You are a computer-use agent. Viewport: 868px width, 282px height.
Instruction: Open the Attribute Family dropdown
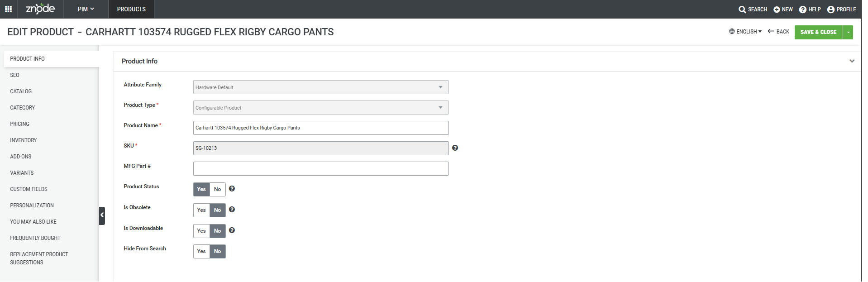point(321,87)
